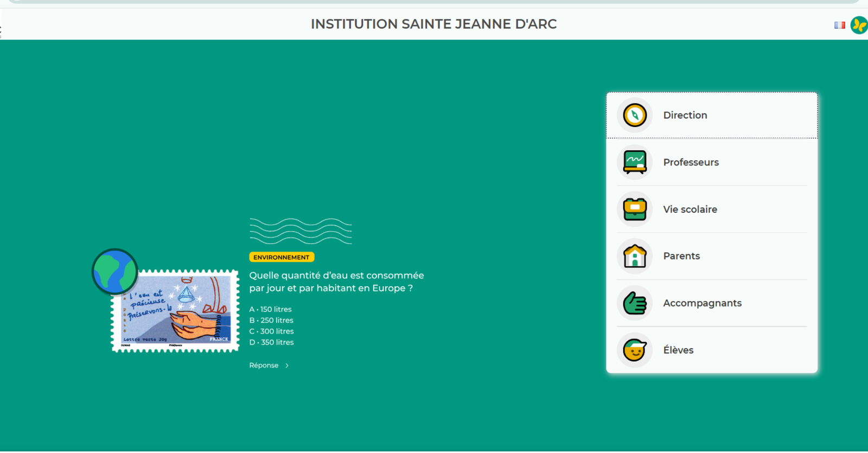The height and width of the screenshot is (453, 868).
Task: Select answer A · 150 litres
Action: (x=270, y=309)
